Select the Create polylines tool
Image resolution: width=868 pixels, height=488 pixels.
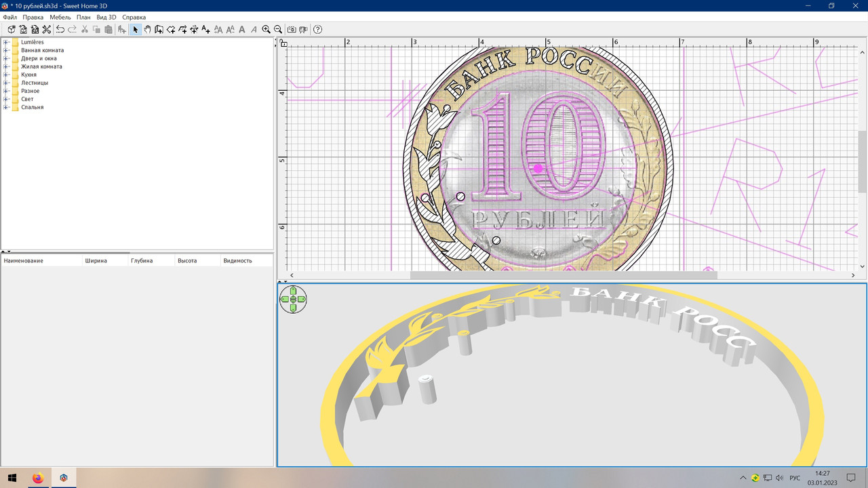coord(182,29)
